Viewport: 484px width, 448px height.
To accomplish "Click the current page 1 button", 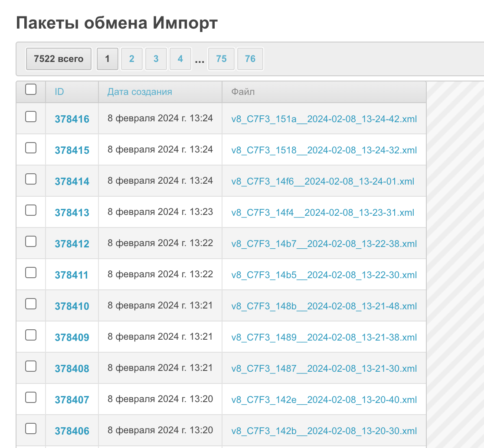I will click(x=108, y=59).
